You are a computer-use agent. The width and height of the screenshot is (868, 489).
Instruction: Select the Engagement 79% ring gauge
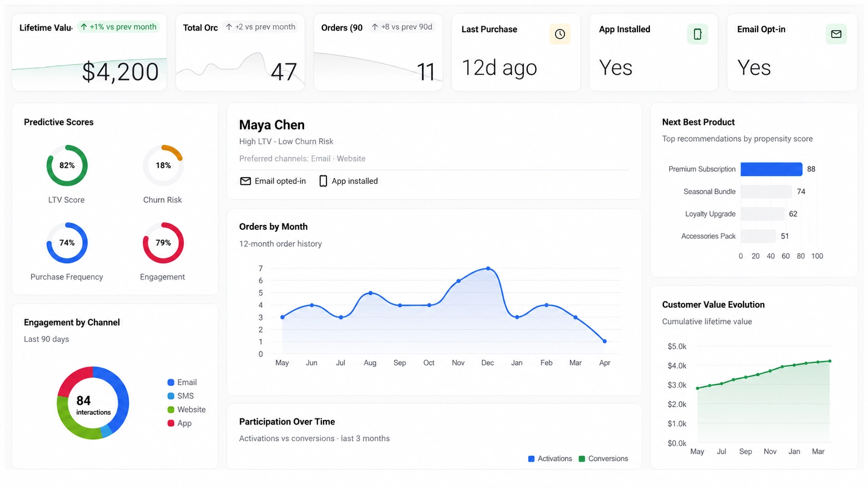(x=163, y=243)
